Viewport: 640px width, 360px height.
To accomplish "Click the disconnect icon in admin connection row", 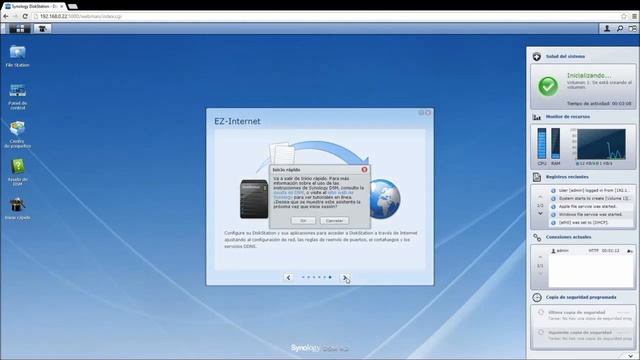I will (x=630, y=251).
